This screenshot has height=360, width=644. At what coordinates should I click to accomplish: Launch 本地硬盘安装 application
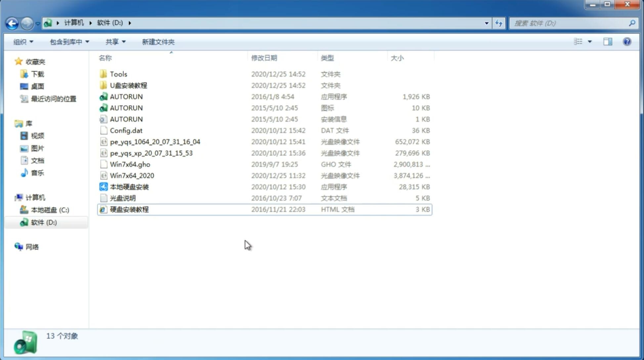coord(129,187)
